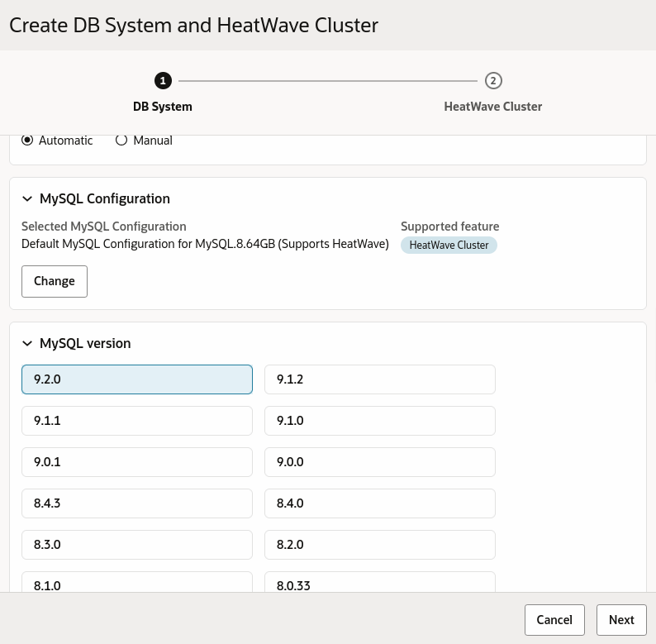Go to step 2 HeatWave Cluster circle
Image resolution: width=656 pixels, height=644 pixels.
493,80
